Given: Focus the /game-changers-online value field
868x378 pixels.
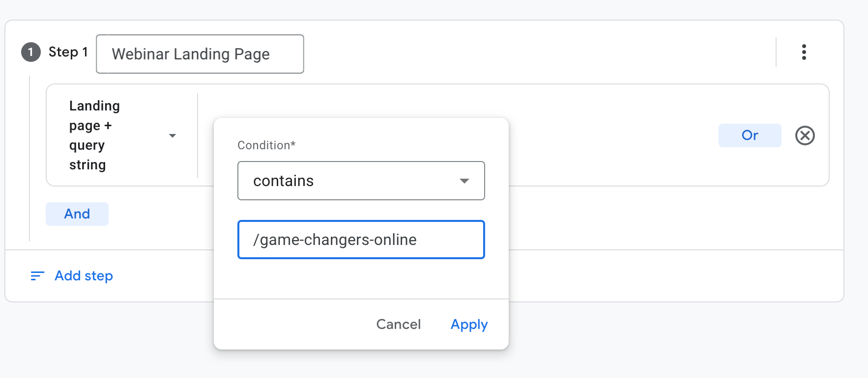Looking at the screenshot, I should coord(361,240).
